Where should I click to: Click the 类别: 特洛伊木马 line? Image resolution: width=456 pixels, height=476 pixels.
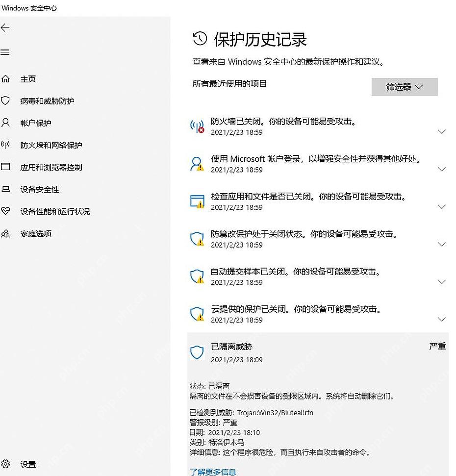(x=217, y=442)
